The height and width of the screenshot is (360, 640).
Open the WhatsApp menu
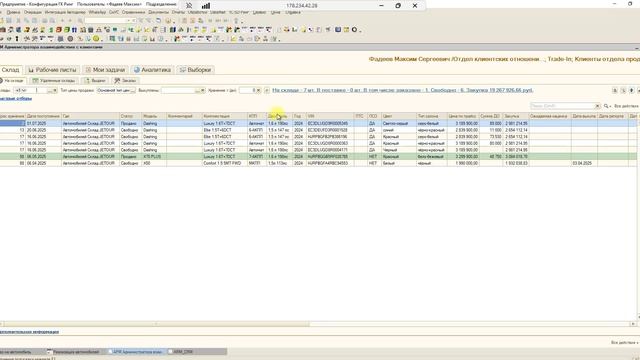coord(97,12)
